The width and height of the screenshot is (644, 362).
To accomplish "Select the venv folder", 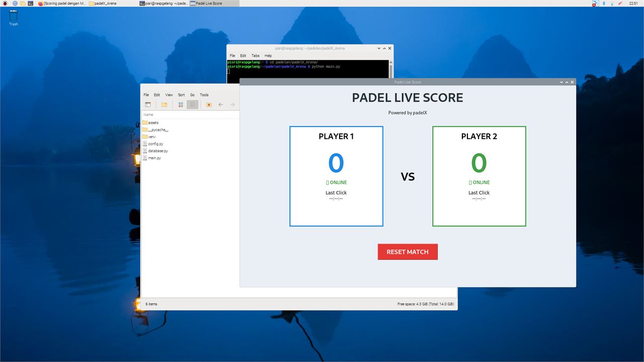I will pyautogui.click(x=149, y=137).
